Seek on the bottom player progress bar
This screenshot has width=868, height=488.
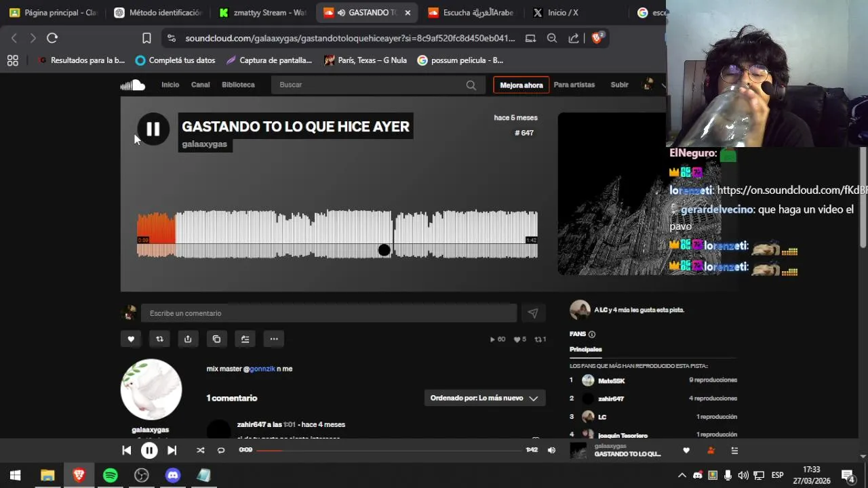389,450
